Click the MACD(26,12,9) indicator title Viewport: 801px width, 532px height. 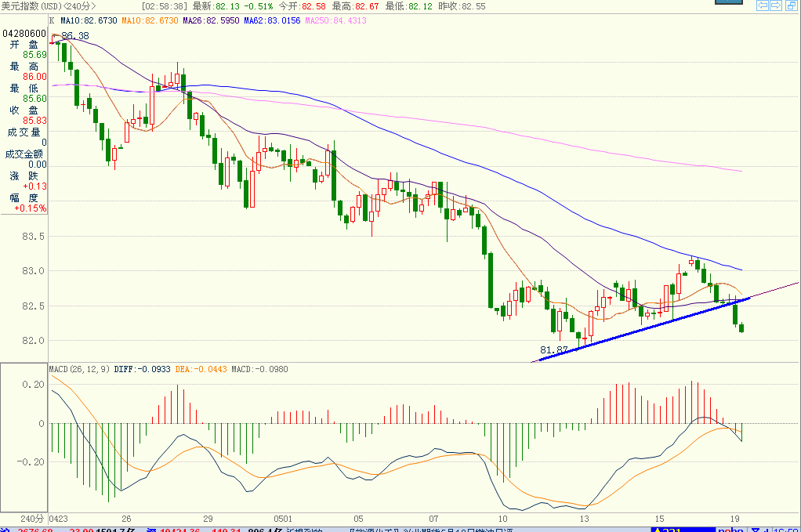pos(79,368)
